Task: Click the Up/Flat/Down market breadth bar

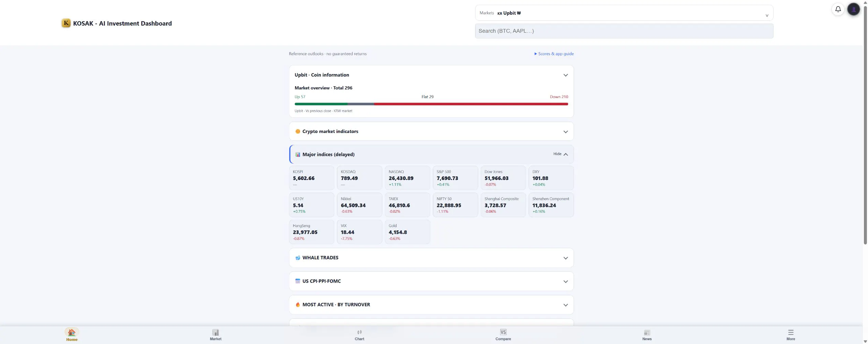Action: pyautogui.click(x=431, y=104)
